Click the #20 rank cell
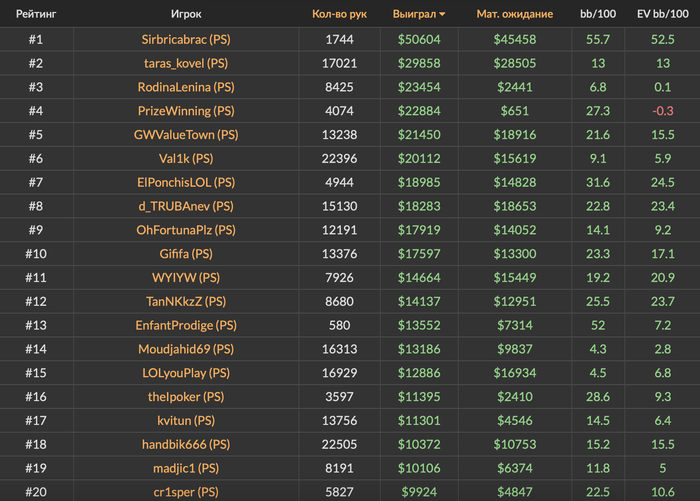Screen dimensions: 700x501 pos(36,492)
